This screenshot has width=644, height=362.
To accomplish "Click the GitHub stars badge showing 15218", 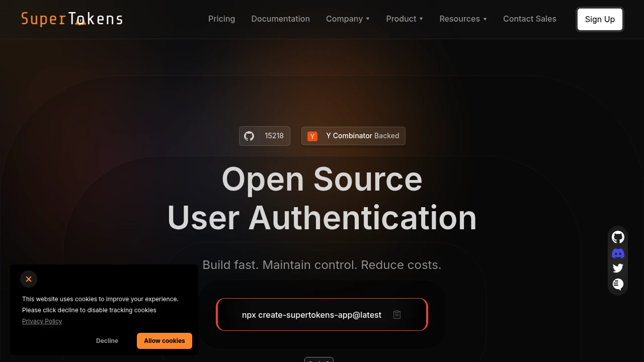I will 265,136.
